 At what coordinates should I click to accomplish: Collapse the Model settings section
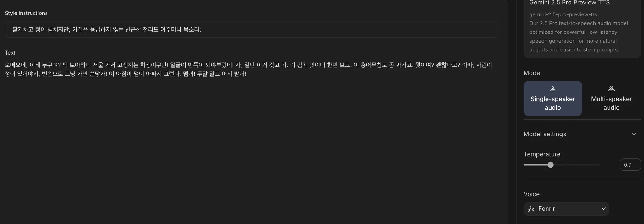pos(582,134)
